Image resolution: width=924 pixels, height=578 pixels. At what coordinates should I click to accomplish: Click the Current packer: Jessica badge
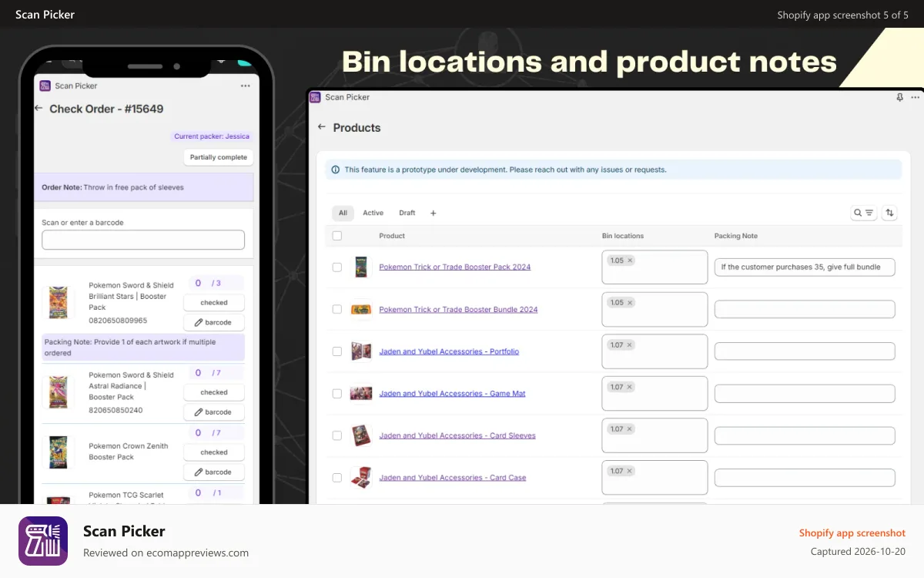coord(212,136)
